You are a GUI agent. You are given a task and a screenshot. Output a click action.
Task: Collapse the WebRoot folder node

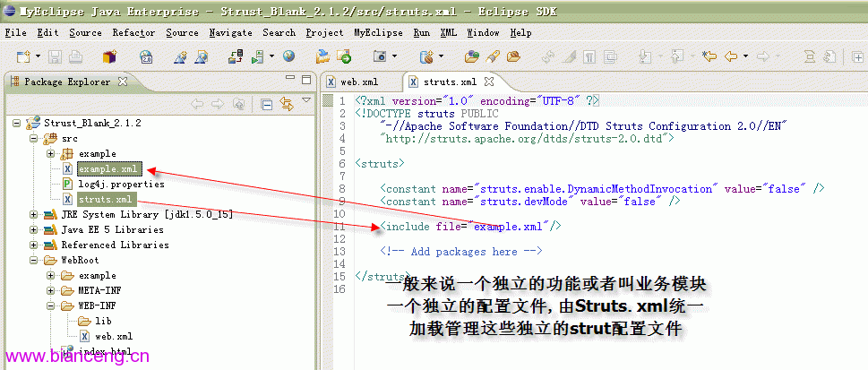pyautogui.click(x=34, y=260)
